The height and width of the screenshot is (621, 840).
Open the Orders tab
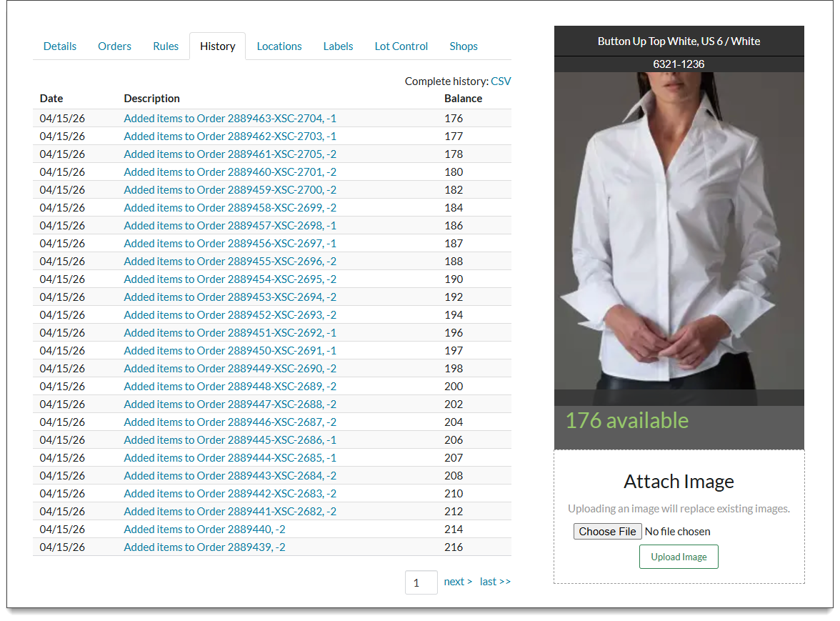(114, 46)
